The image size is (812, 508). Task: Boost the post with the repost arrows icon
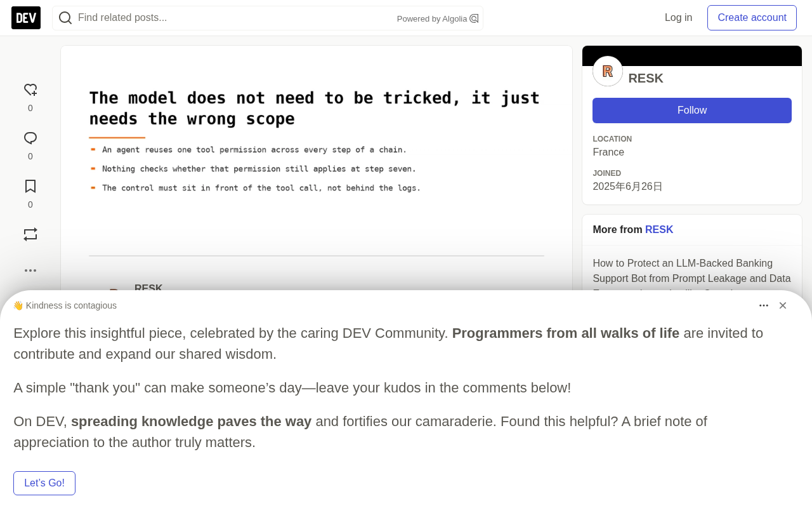(x=30, y=234)
